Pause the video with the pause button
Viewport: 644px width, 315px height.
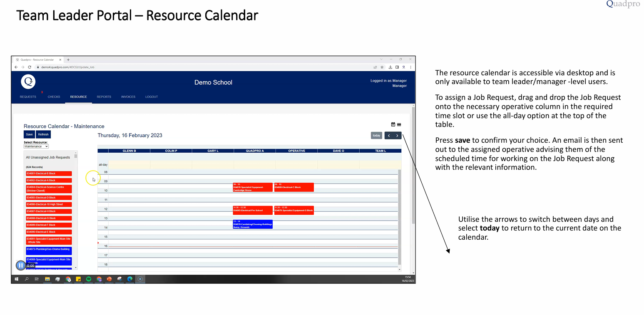tap(20, 265)
